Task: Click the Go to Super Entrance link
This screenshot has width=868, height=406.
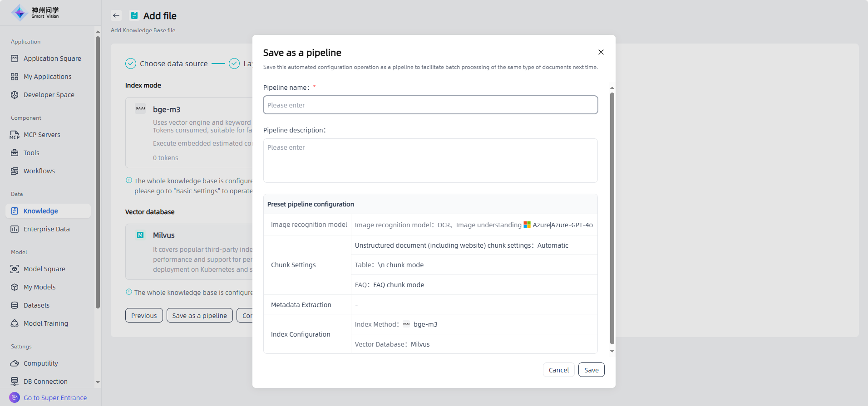Action: coord(55,398)
